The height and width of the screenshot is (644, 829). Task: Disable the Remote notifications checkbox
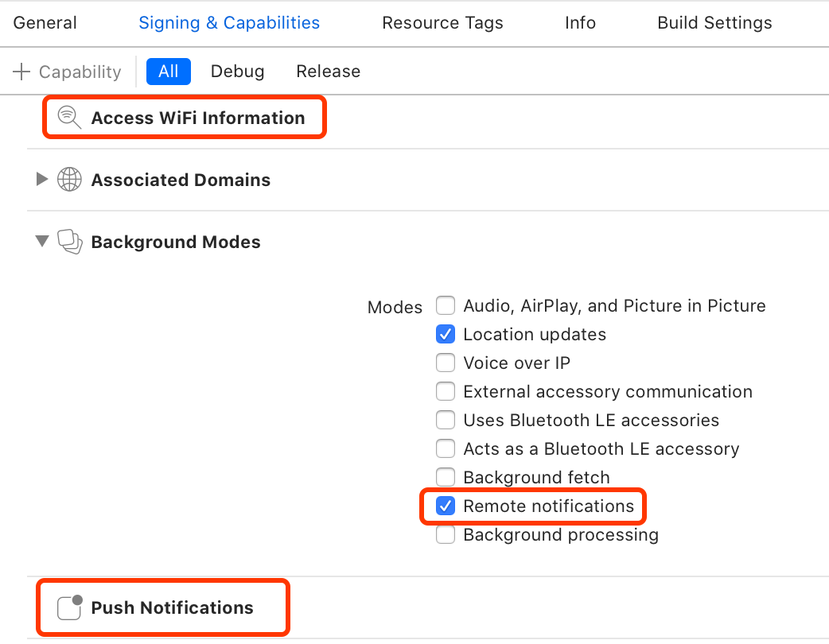[446, 506]
